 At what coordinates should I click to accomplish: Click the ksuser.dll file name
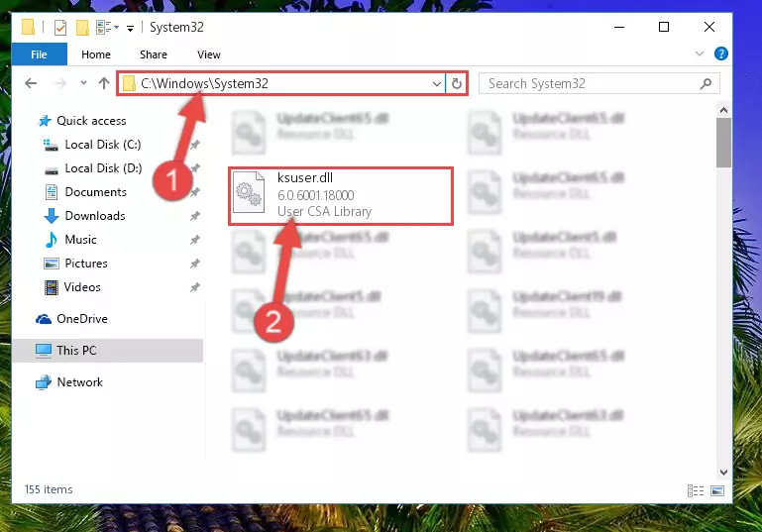tap(305, 177)
